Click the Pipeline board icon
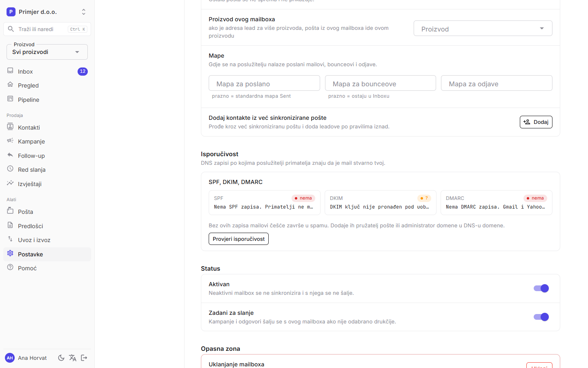This screenshot has height=368, width=588. click(x=10, y=99)
